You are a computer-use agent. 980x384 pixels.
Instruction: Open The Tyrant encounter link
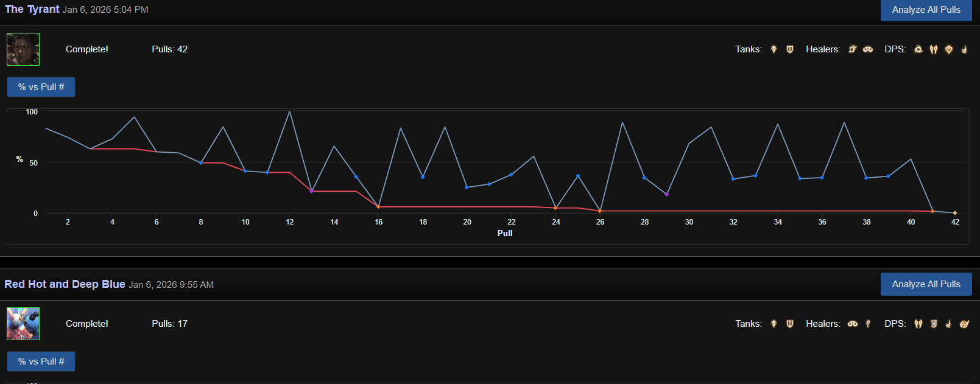pyautogui.click(x=32, y=9)
